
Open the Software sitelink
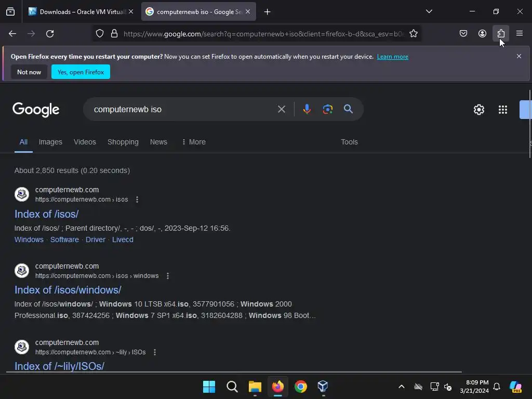64,240
